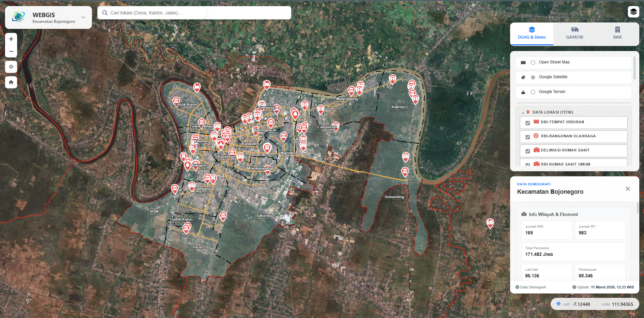Select the Open Street Map basemap radio button
The width and height of the screenshot is (644, 318).
[x=533, y=62]
